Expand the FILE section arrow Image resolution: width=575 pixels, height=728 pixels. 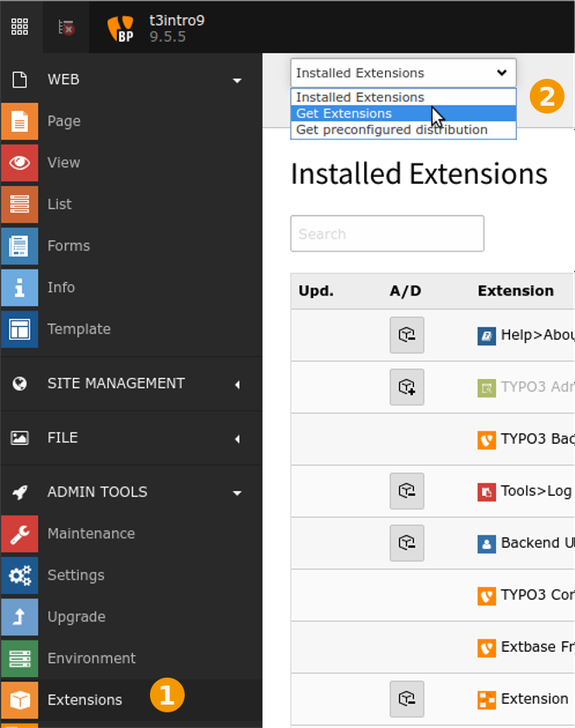tap(238, 439)
